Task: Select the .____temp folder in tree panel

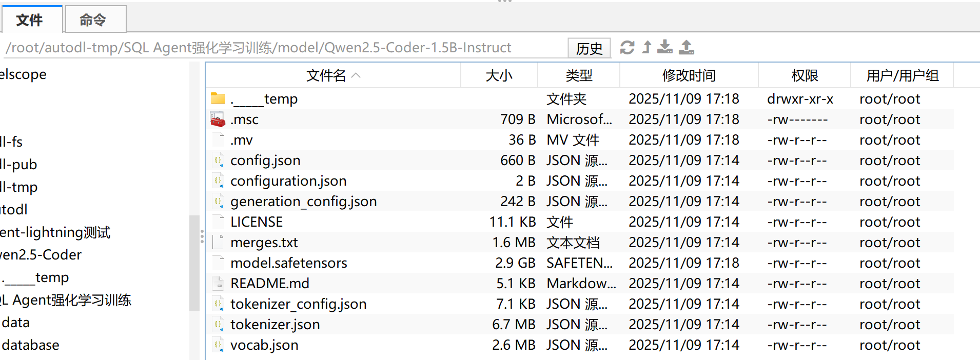Action: (x=35, y=277)
